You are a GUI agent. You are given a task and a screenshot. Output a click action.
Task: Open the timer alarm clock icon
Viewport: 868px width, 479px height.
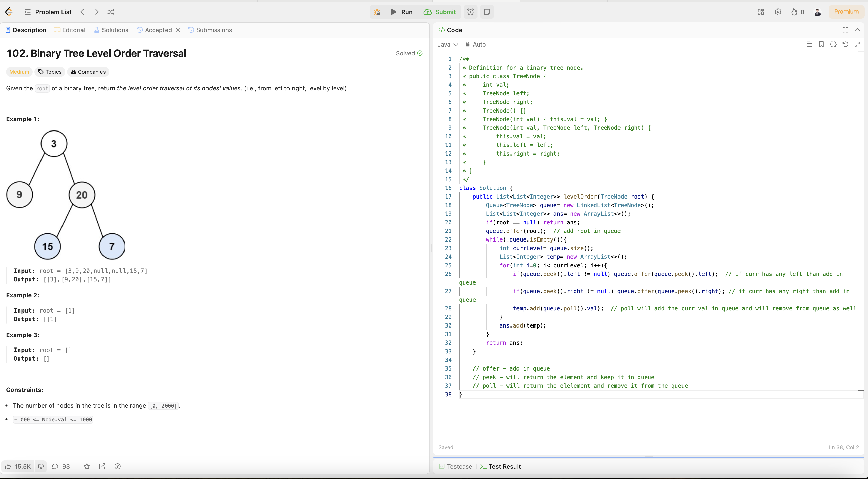tap(470, 12)
